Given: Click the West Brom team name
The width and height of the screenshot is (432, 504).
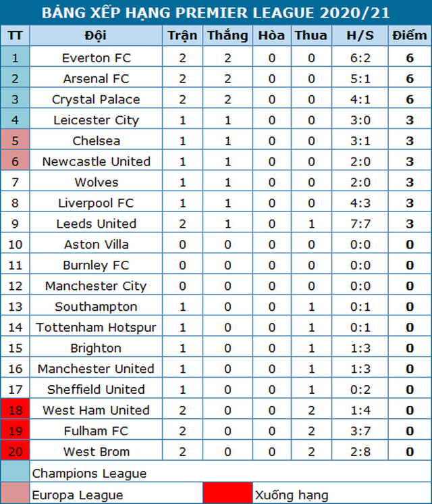Looking at the screenshot, I should tap(96, 452).
